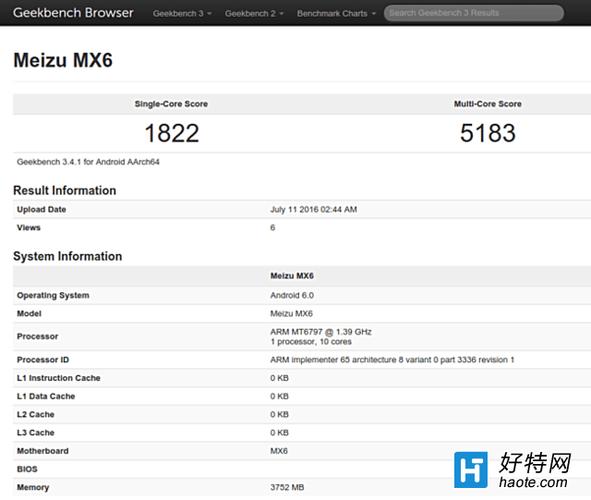This screenshot has height=500, width=591.
Task: Select the L3 Cache label
Action: click(35, 433)
